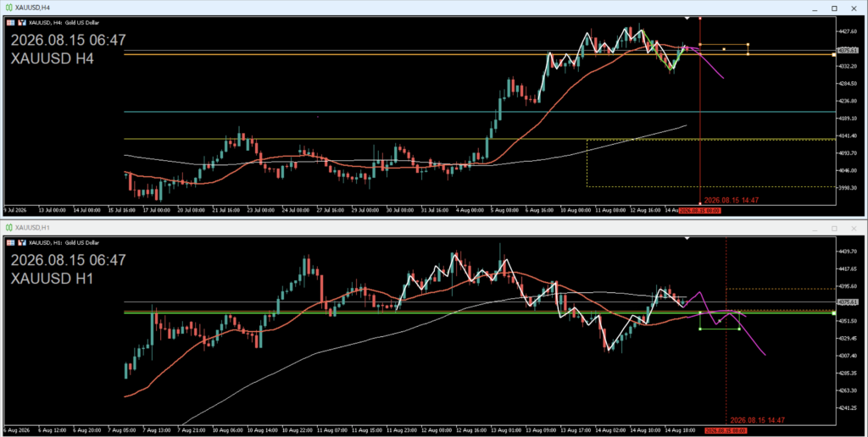Image resolution: width=868 pixels, height=437 pixels.
Task: Select orange rectangle's top-right handle in H4 chart
Action: pyautogui.click(x=748, y=44)
